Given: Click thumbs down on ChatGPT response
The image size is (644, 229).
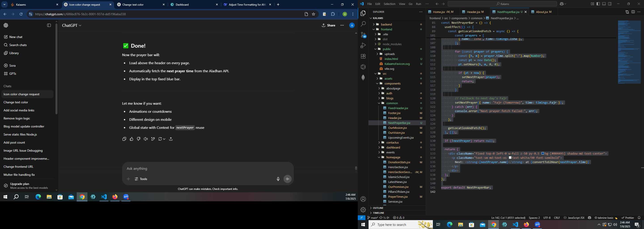Looking at the screenshot, I should point(139,139).
